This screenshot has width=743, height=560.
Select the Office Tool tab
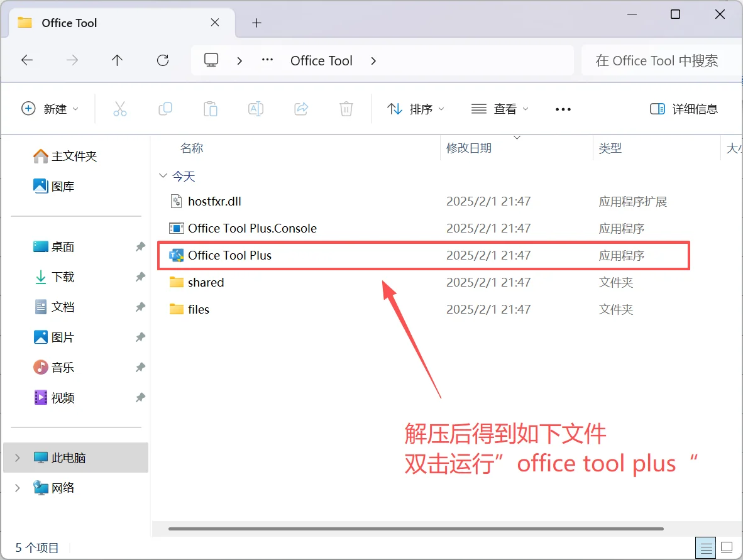(x=69, y=23)
